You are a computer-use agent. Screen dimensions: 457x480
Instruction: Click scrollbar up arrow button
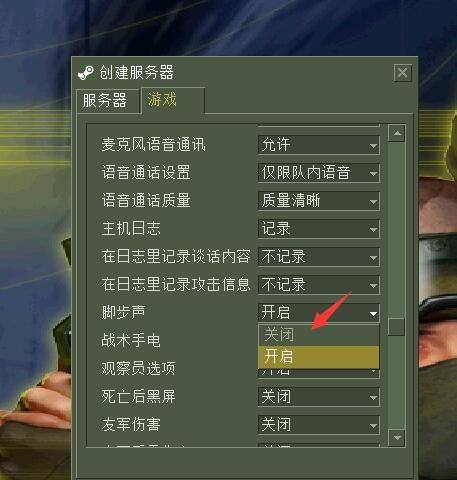(x=397, y=133)
